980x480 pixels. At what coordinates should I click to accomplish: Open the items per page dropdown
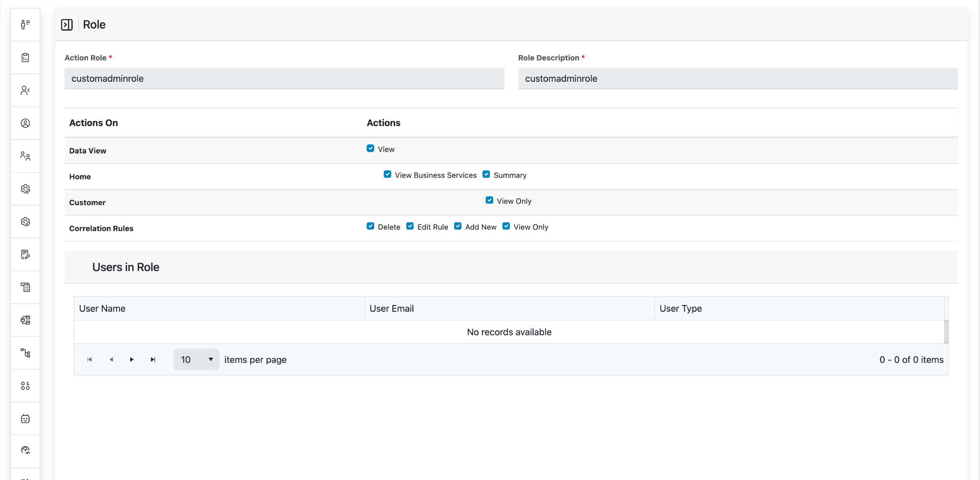[x=196, y=360]
